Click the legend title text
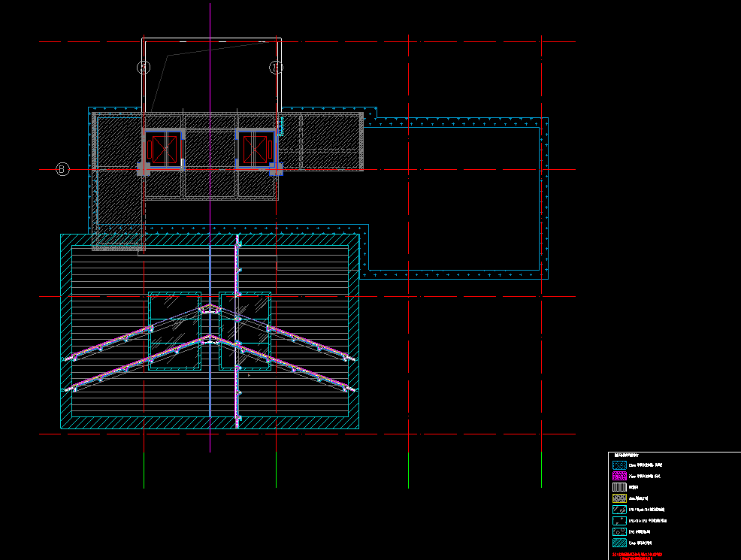The width and height of the screenshot is (741, 560). pos(627,456)
